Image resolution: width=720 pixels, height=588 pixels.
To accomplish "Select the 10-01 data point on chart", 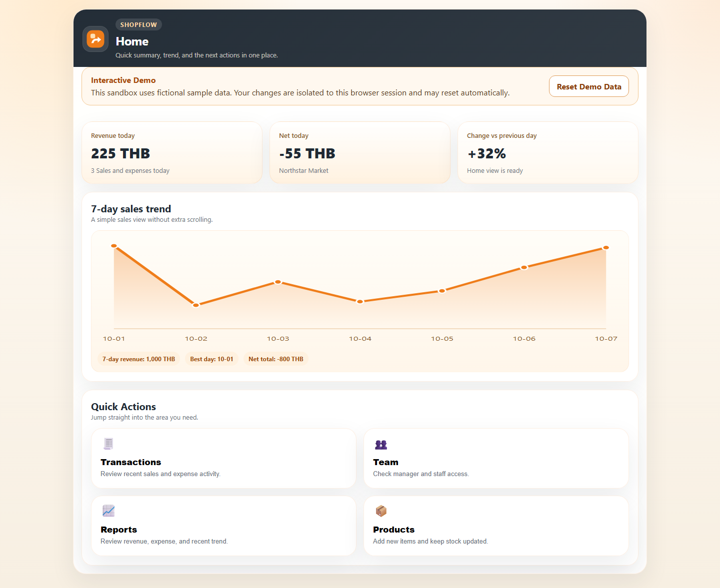I will tap(114, 246).
